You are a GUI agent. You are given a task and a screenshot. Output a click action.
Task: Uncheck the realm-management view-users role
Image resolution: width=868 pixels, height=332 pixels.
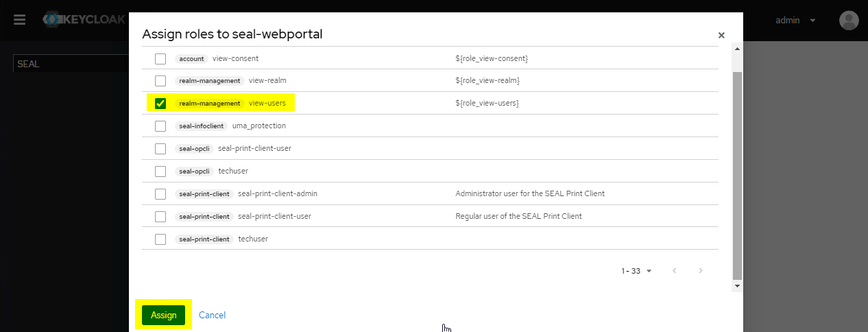(x=160, y=104)
